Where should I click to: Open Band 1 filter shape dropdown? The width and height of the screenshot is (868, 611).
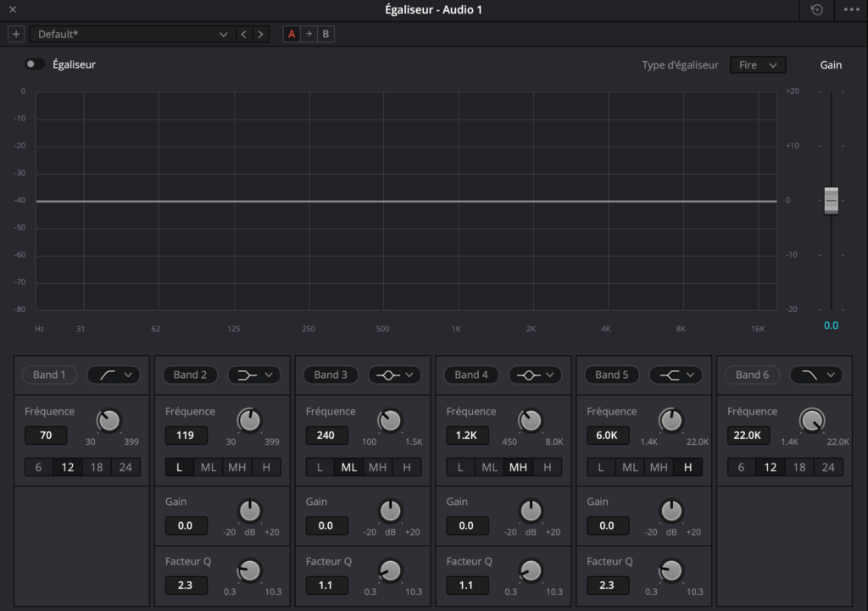(114, 375)
